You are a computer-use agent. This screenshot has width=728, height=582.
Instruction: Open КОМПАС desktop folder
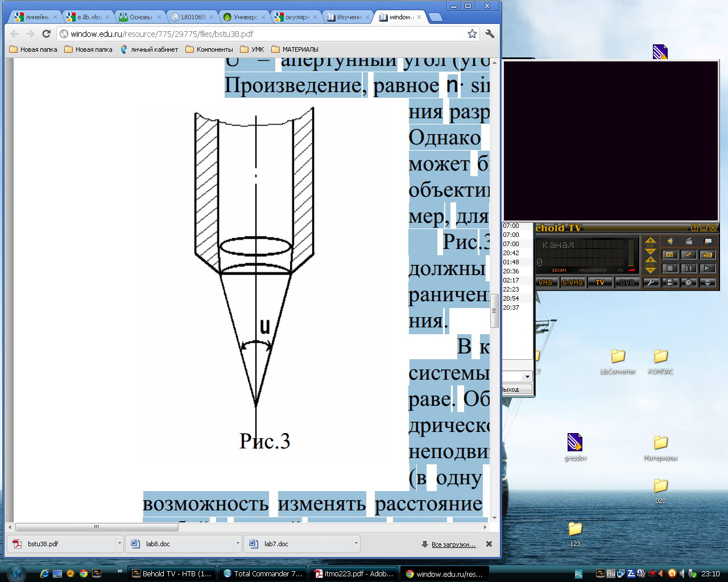660,361
